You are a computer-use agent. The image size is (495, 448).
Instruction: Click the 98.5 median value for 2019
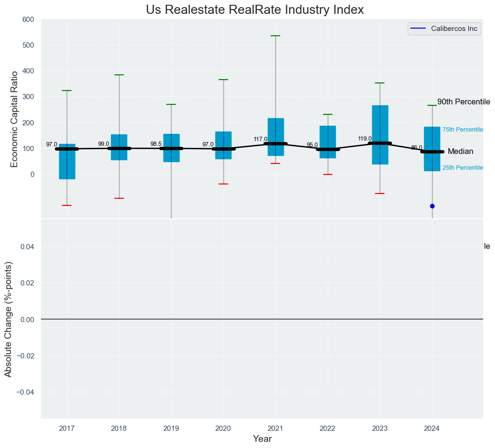click(x=156, y=144)
